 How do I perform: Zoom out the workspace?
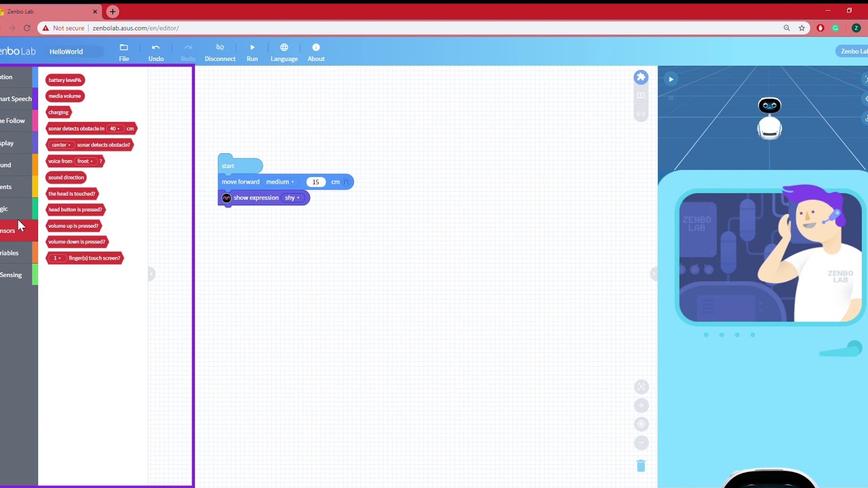(641, 443)
